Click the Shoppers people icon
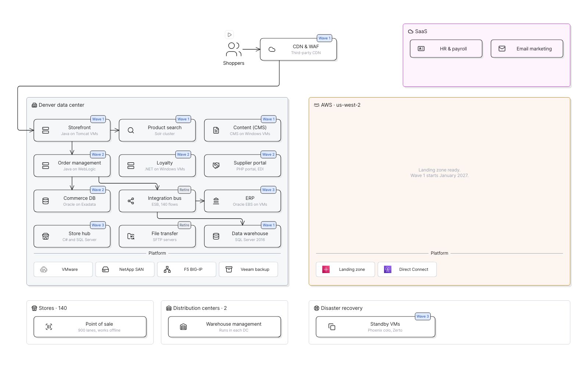 (x=234, y=49)
